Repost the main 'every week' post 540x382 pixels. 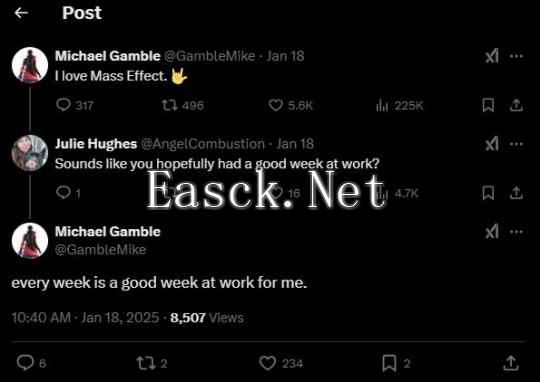(x=144, y=363)
